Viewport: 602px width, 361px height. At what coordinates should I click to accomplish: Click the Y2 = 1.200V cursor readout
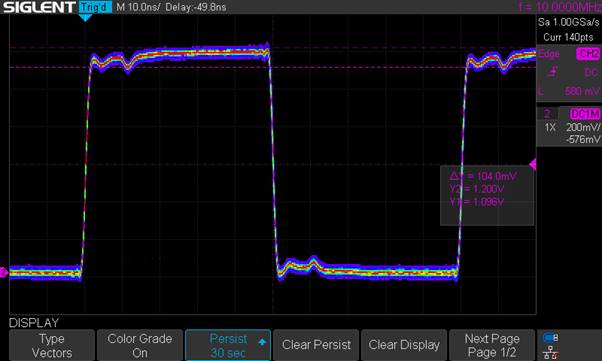477,189
